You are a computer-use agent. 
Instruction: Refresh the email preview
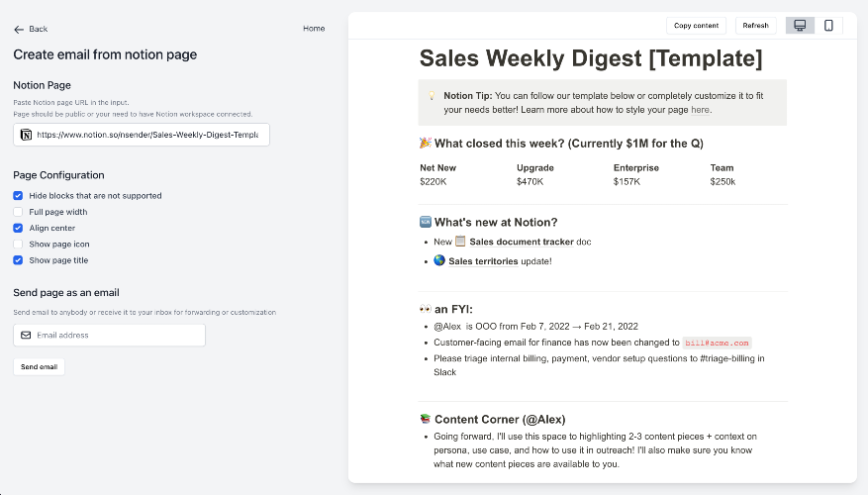click(x=755, y=26)
